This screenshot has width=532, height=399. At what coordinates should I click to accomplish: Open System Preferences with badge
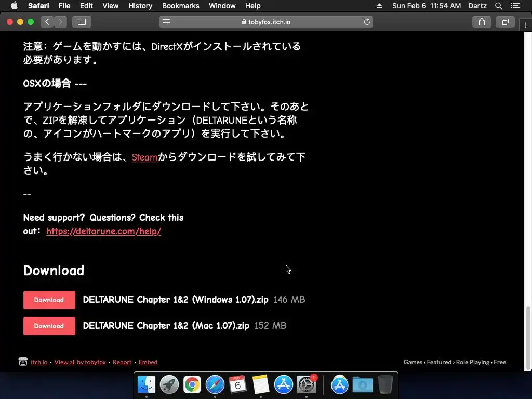[307, 385]
